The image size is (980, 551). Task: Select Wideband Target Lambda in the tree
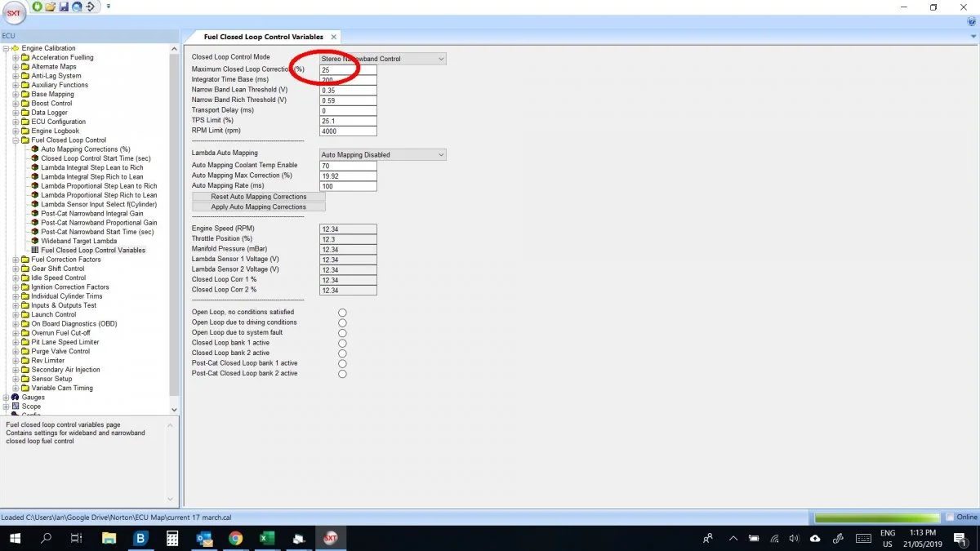click(78, 241)
